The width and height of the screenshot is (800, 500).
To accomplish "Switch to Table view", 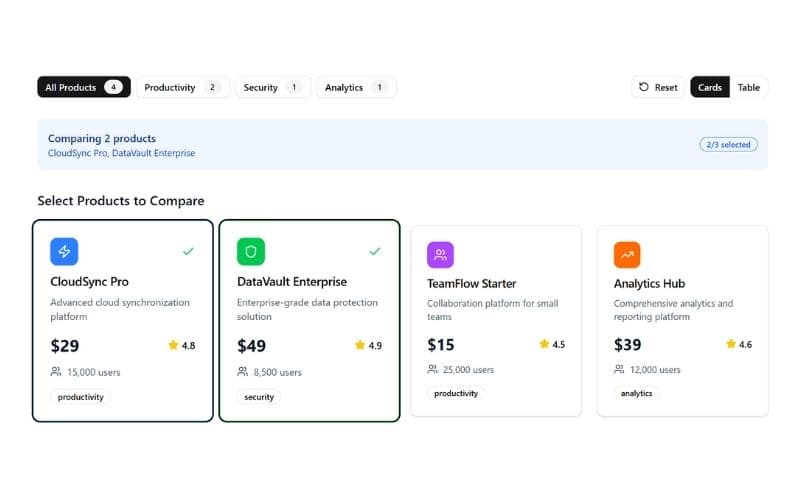I will [x=749, y=88].
